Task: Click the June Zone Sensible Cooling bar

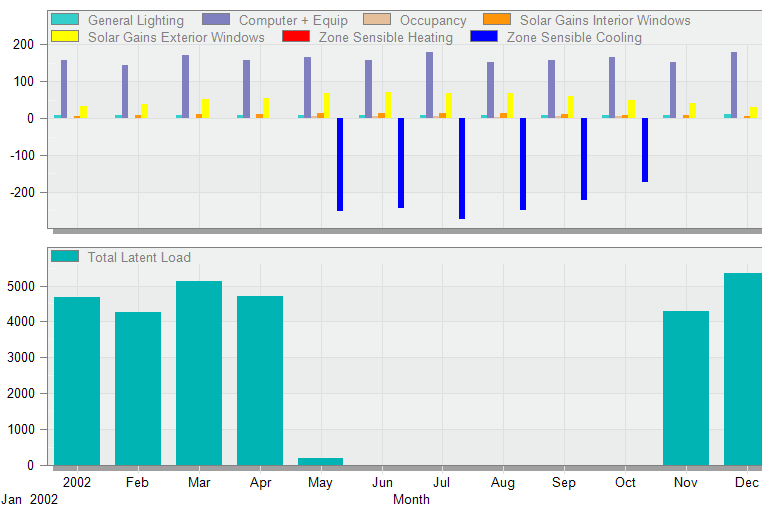Action: click(401, 163)
